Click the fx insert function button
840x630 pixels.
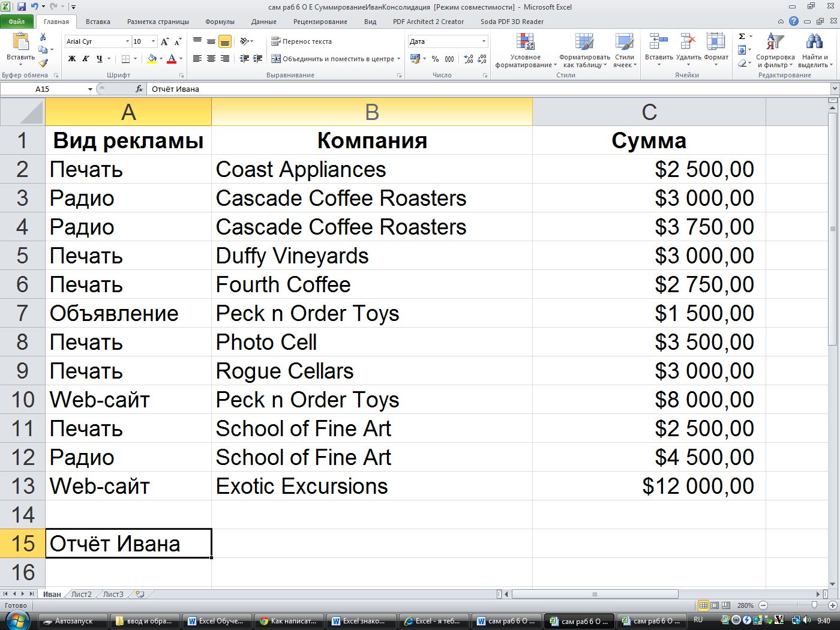[x=139, y=89]
